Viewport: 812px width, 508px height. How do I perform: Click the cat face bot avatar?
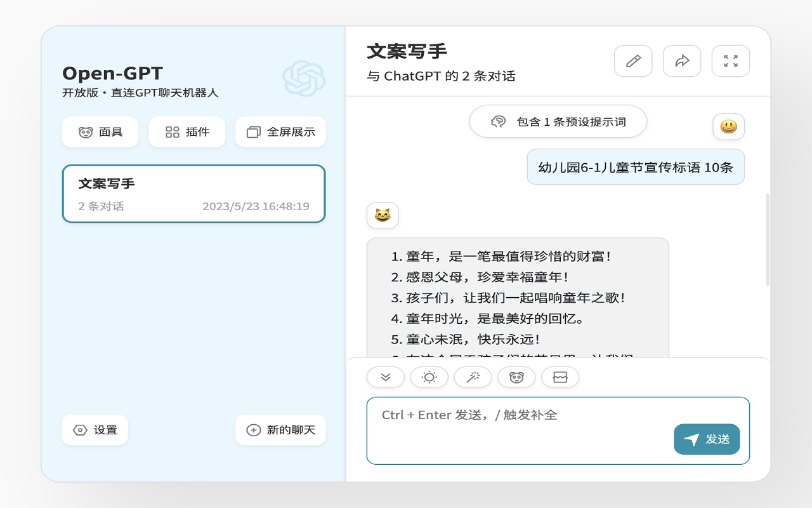click(x=383, y=215)
